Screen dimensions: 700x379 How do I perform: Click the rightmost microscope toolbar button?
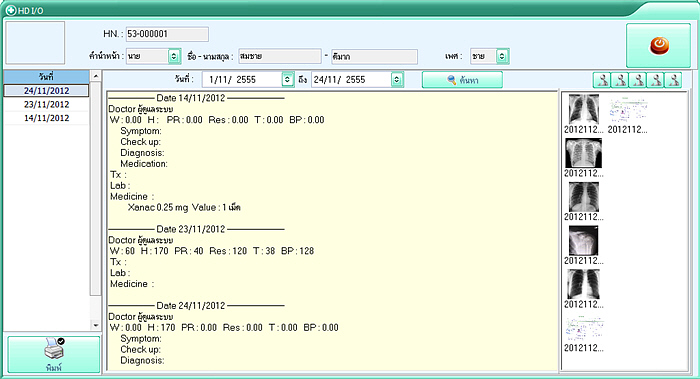[x=673, y=80]
